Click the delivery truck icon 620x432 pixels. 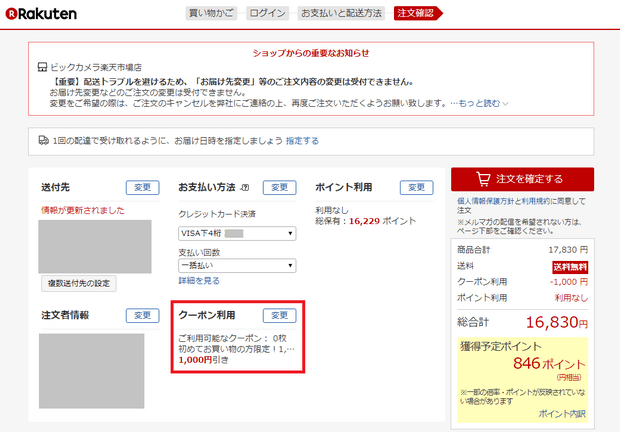coord(43,140)
